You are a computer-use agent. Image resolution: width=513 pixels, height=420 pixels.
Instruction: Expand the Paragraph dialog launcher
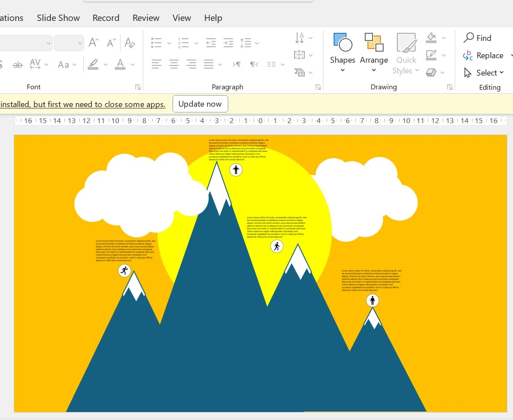[318, 88]
